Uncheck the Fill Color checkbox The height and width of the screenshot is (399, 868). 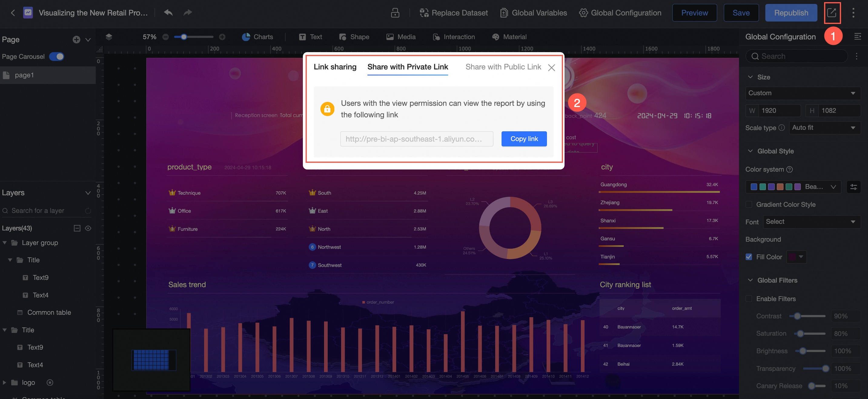click(x=749, y=257)
